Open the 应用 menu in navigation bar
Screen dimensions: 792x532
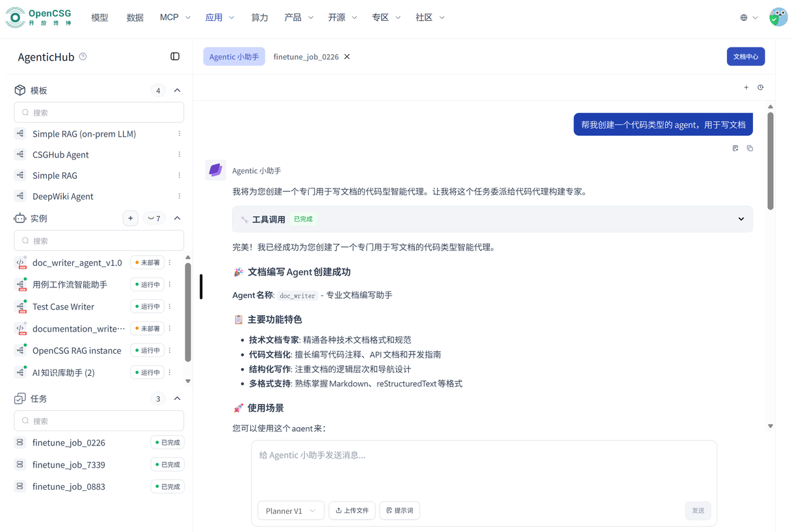click(219, 18)
